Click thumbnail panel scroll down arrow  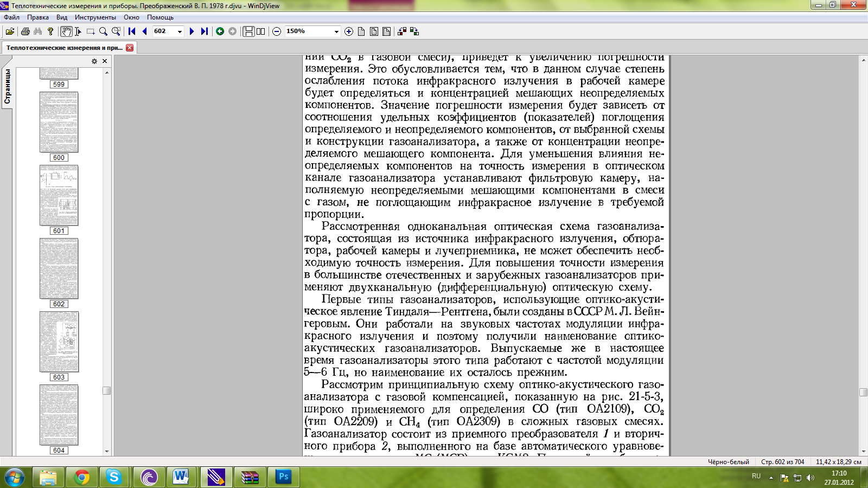pos(107,451)
